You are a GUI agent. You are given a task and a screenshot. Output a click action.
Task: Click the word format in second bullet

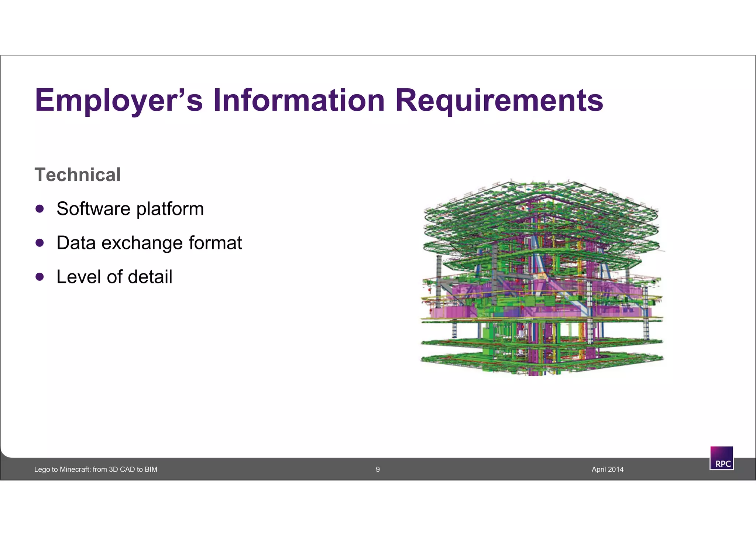[215, 243]
